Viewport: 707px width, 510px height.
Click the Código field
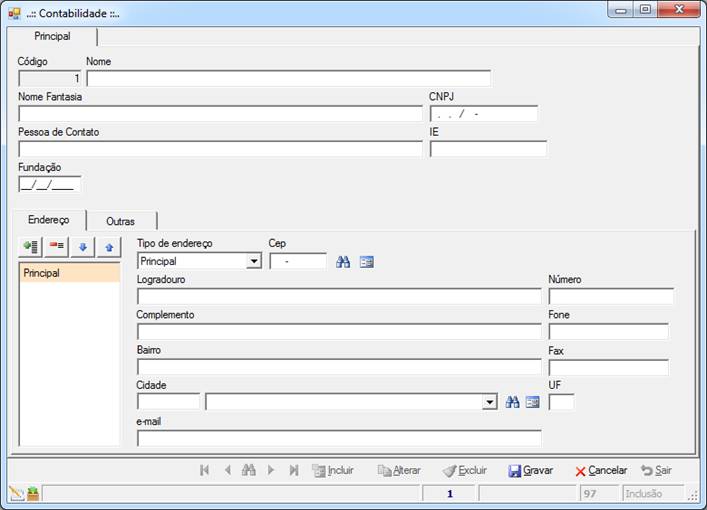50,78
